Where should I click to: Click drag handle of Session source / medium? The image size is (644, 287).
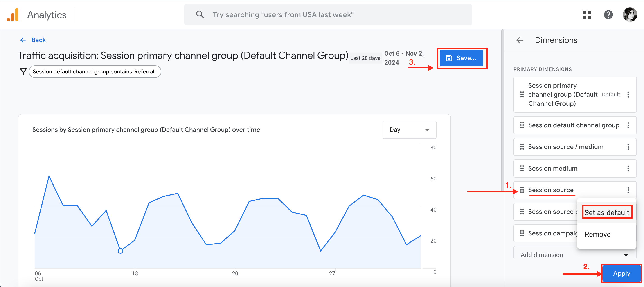click(x=522, y=147)
